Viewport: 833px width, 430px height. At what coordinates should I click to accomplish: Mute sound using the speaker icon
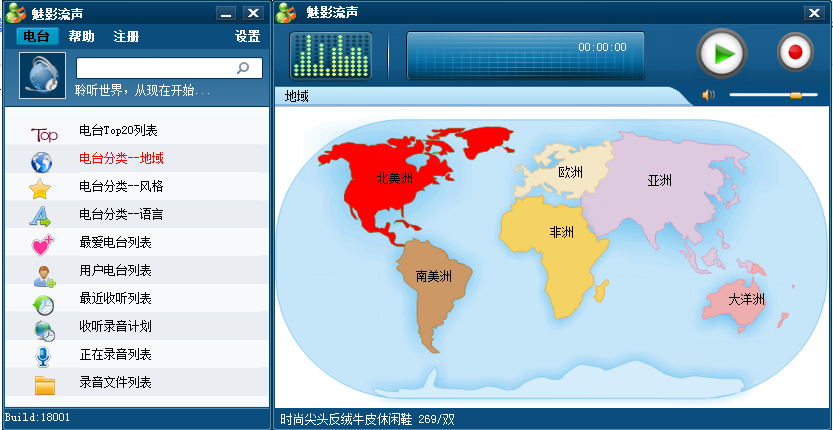[x=708, y=95]
